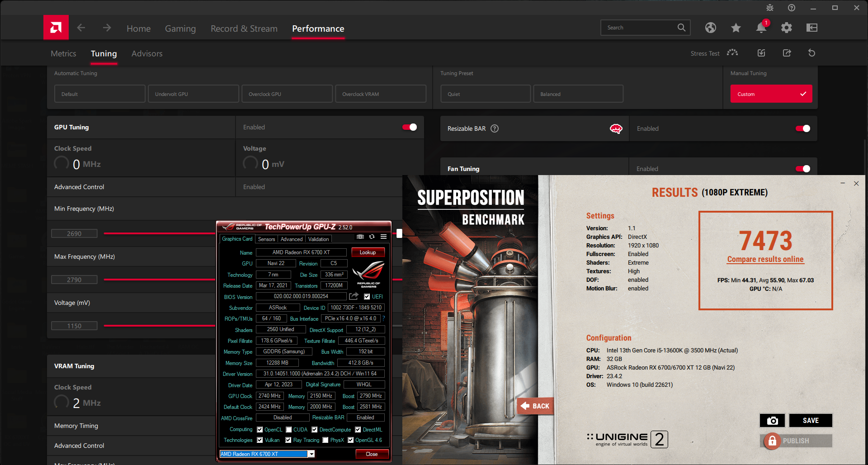
Task: Toggle OpenCL checkbox in GPU-Z
Action: [x=259, y=430]
